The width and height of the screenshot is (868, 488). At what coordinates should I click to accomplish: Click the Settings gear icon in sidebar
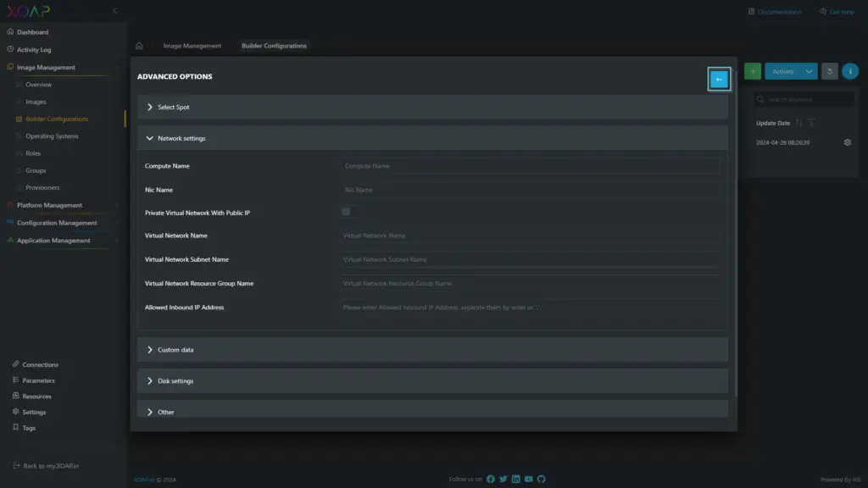coord(15,412)
